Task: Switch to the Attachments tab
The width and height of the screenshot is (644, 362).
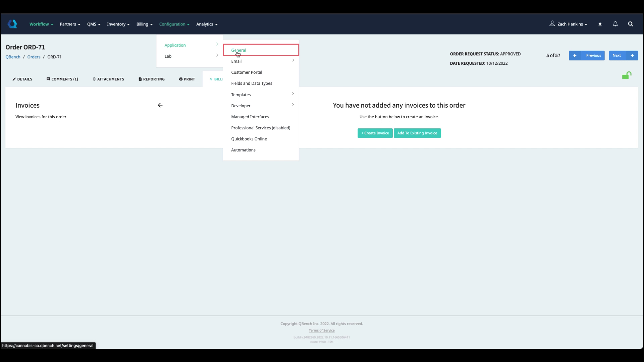Action: tap(108, 79)
